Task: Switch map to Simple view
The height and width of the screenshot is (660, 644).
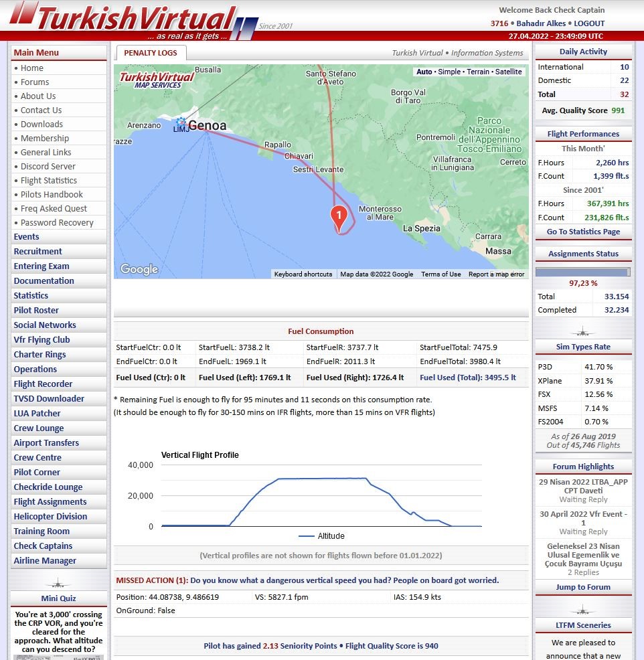Action: pos(449,72)
